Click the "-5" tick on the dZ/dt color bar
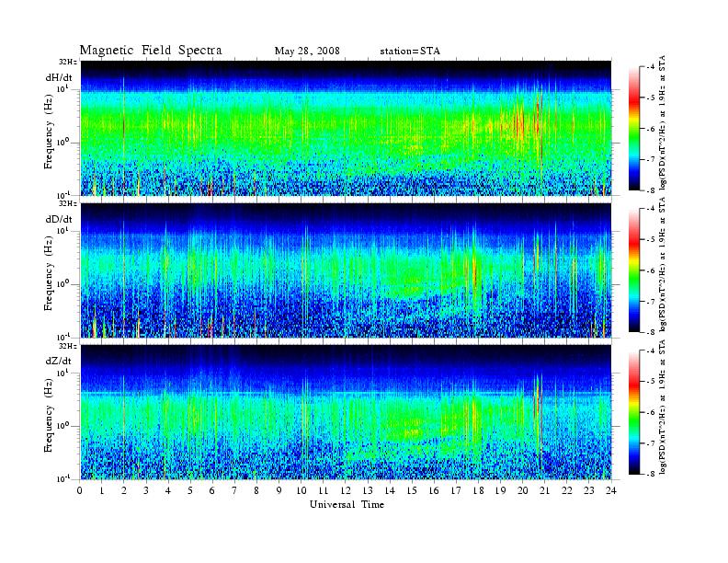This screenshot has height=563, width=728. [x=651, y=381]
